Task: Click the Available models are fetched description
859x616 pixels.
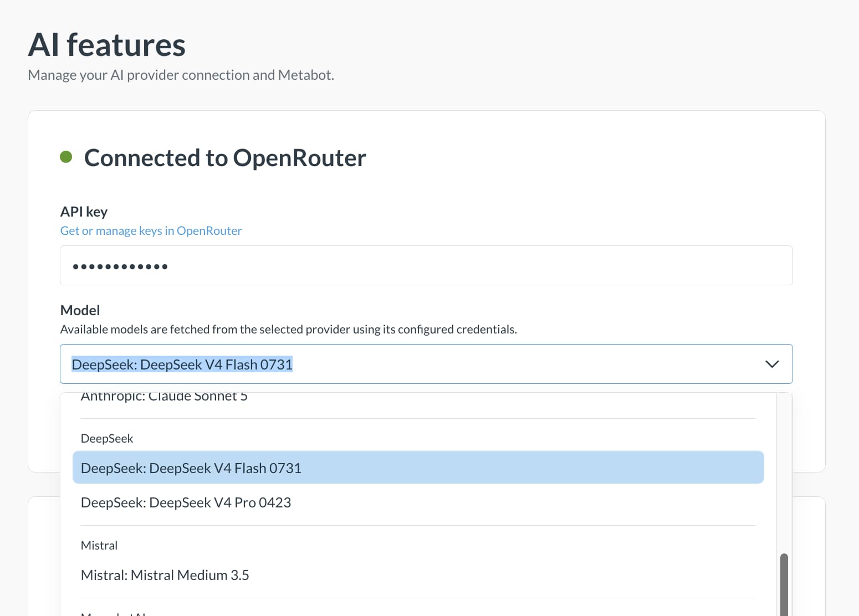Action: tap(288, 329)
